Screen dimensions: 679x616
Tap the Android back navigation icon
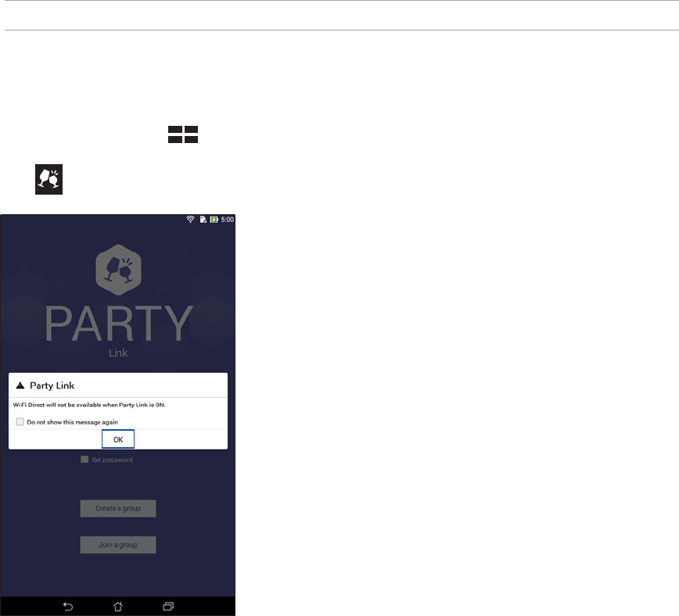(x=68, y=607)
